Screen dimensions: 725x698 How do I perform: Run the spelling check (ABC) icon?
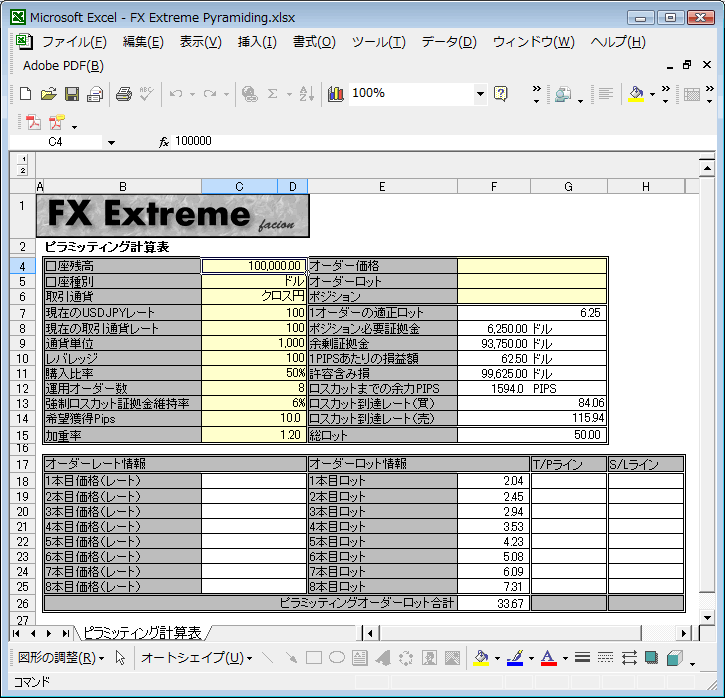147,94
